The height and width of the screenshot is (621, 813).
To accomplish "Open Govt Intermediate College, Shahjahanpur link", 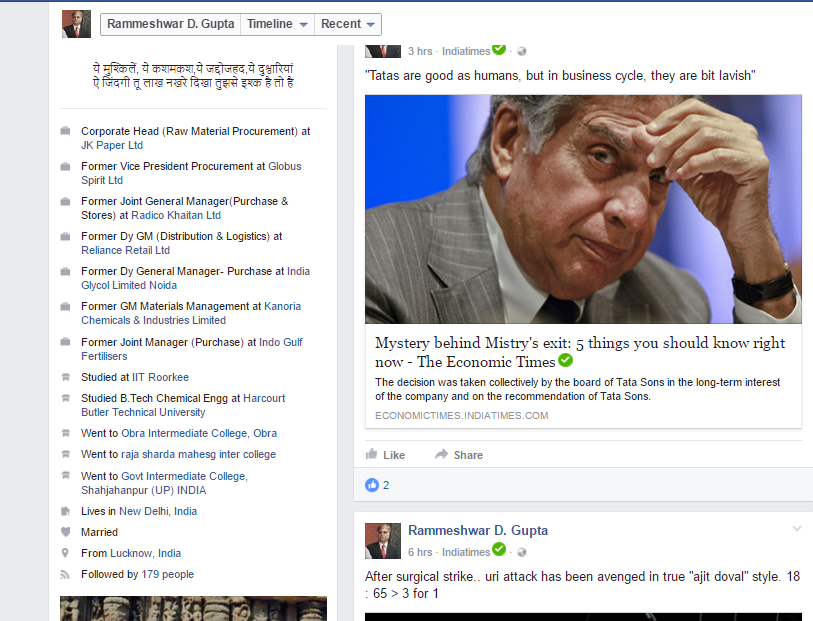I will point(164,483).
